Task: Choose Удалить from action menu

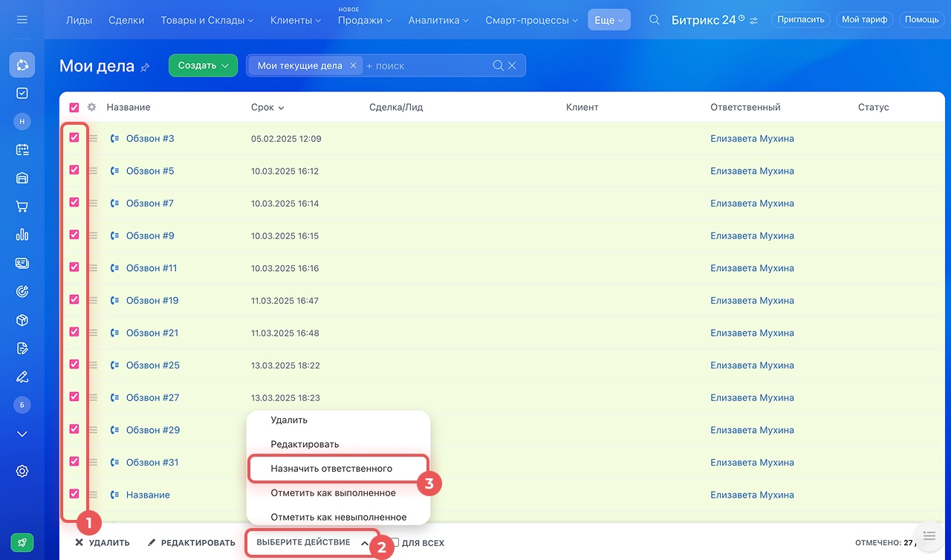Action: point(289,420)
